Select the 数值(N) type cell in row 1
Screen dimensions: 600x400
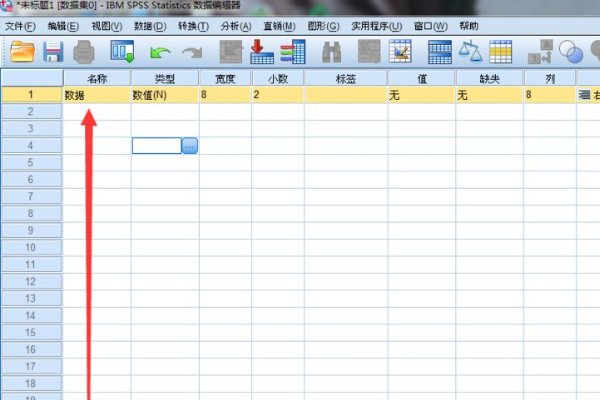tap(165, 95)
